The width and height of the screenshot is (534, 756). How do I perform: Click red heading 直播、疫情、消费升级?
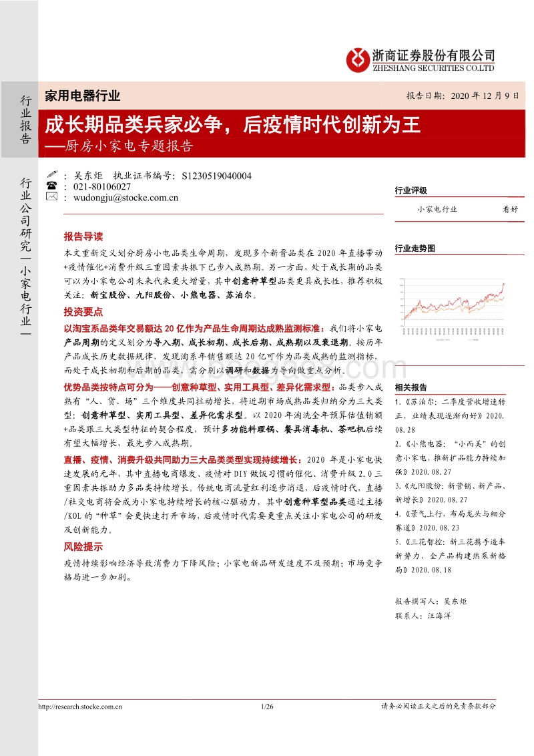point(183,460)
